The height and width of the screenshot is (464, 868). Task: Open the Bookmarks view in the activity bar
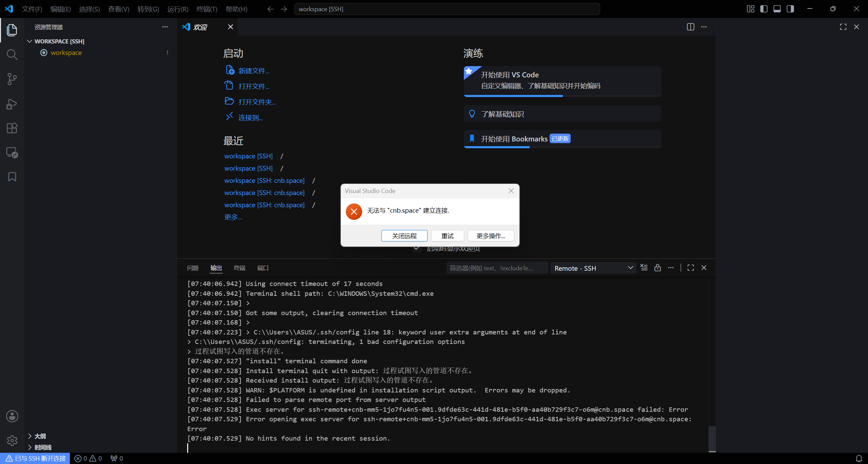[12, 177]
